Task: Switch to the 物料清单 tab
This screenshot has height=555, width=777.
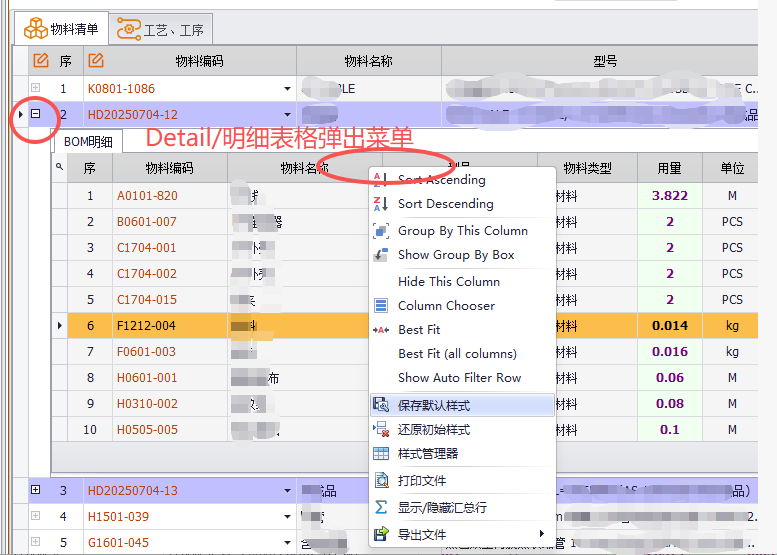Action: 61,29
